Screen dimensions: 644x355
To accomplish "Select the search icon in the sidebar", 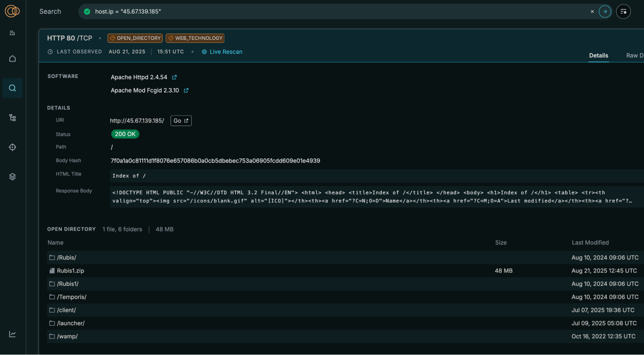I will (x=12, y=88).
